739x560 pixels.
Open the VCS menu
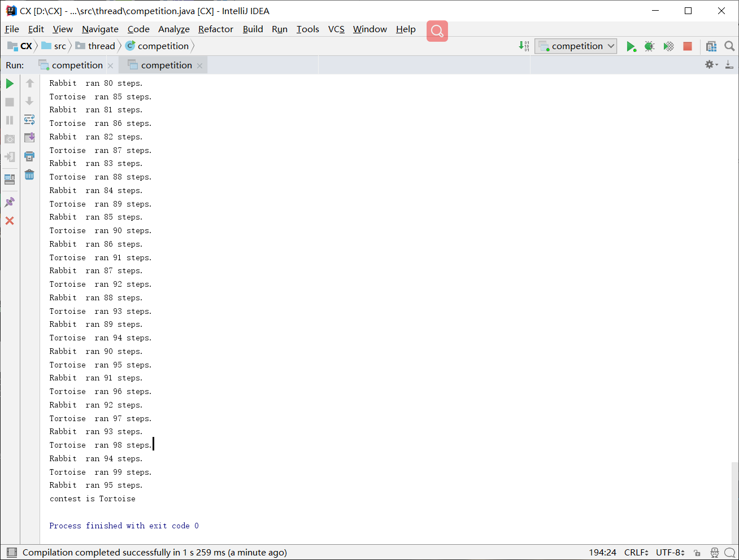point(336,29)
